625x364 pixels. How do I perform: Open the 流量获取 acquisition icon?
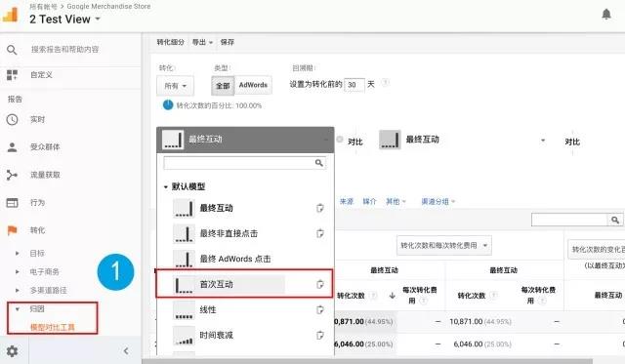[x=12, y=175]
